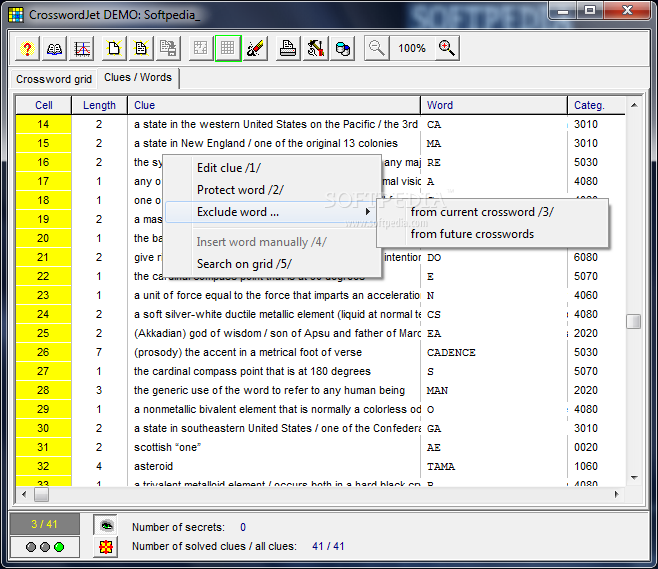Click the Clue column header
This screenshot has width=658, height=569.
(x=274, y=105)
